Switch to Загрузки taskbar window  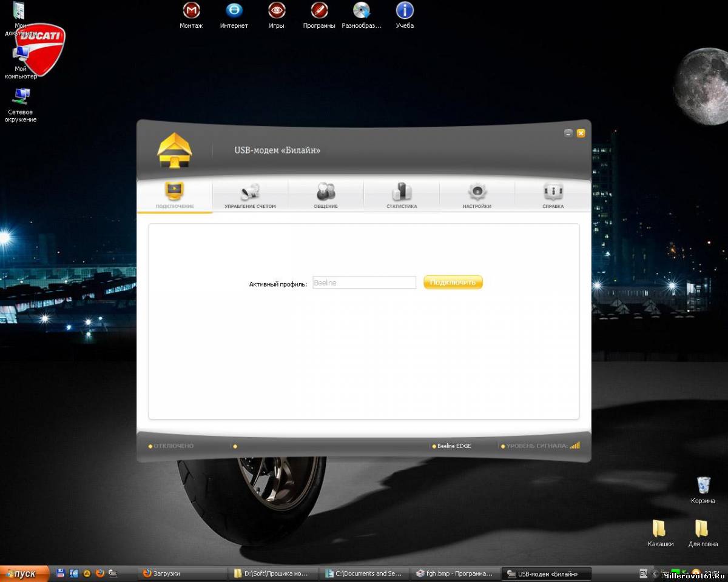pyautogui.click(x=182, y=574)
